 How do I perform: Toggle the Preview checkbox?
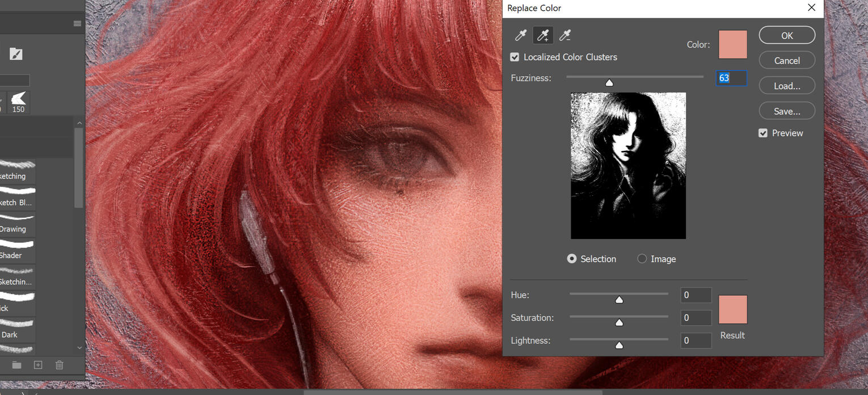[763, 133]
